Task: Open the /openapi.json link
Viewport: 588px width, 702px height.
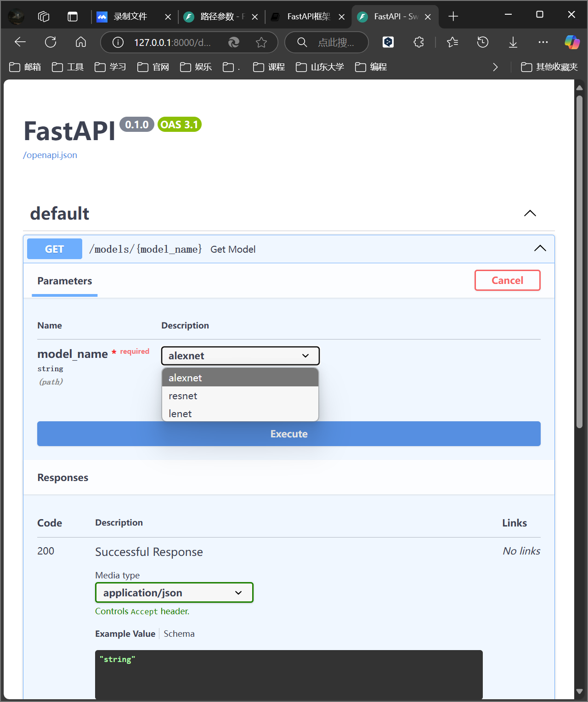Action: coord(50,155)
